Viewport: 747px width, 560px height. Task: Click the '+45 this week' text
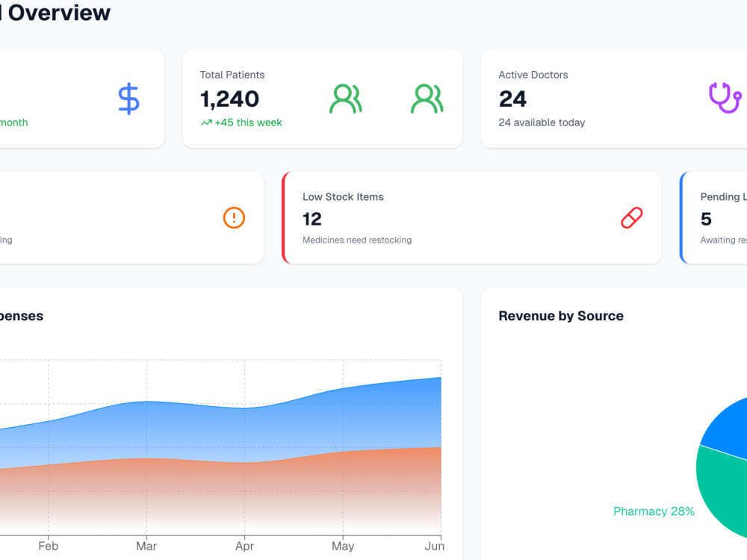click(x=248, y=122)
